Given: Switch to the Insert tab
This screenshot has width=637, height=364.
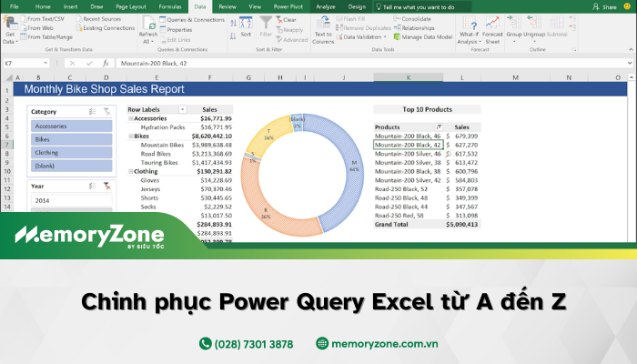Looking at the screenshot, I should point(70,6).
